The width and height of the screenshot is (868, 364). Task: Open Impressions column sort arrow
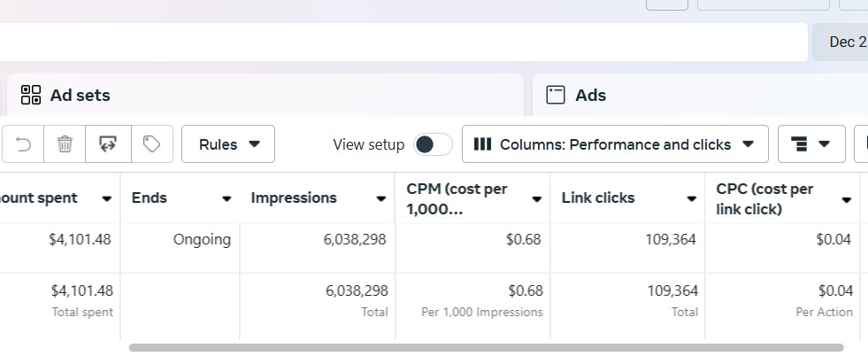tap(381, 198)
